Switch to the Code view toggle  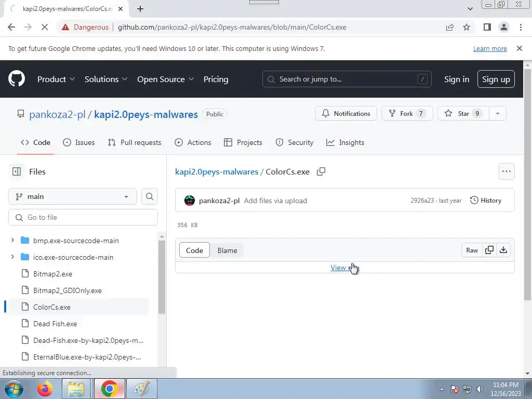(194, 250)
